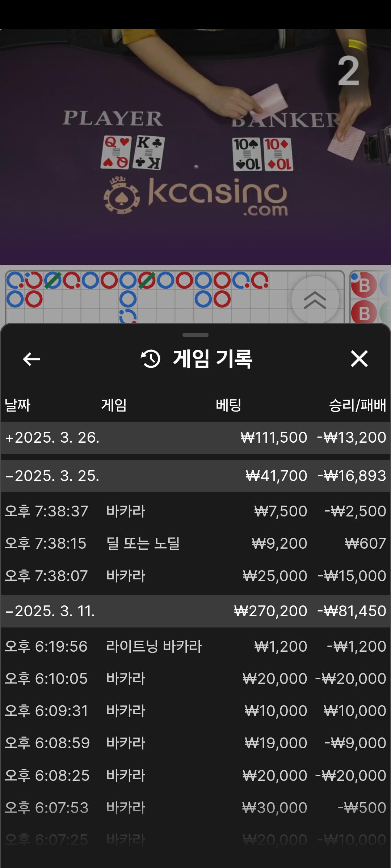391x868 pixels.
Task: Open the 오후 6:07:53 바카라 record
Action: [x=195, y=808]
